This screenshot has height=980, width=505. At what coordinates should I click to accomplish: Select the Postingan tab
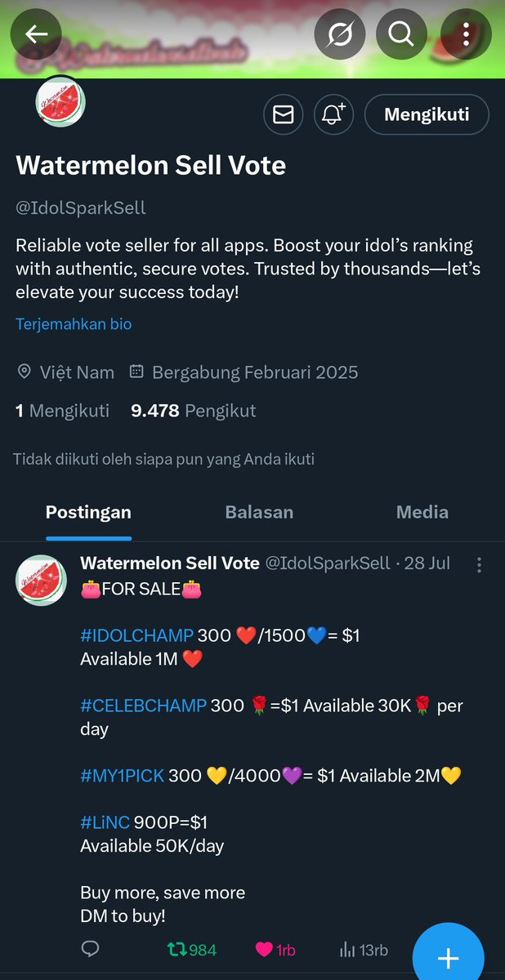click(x=88, y=512)
